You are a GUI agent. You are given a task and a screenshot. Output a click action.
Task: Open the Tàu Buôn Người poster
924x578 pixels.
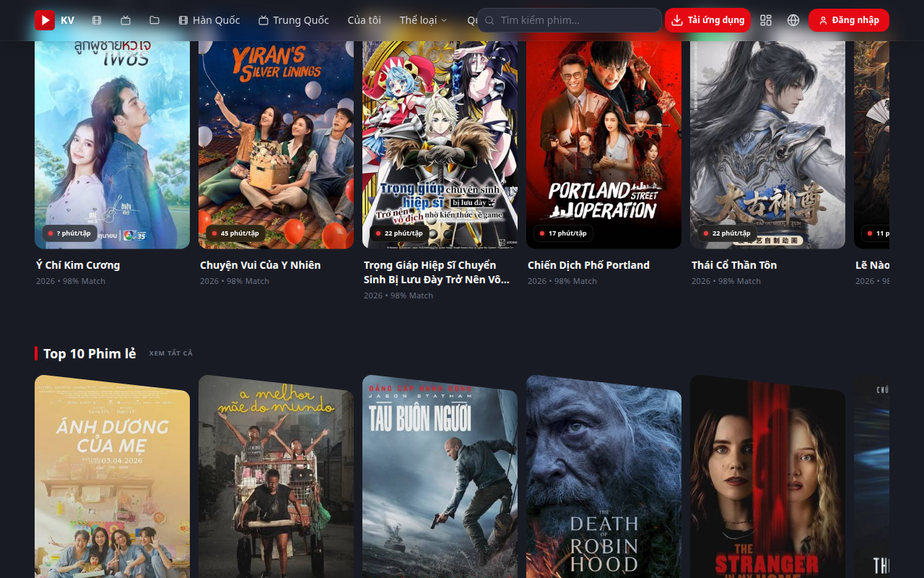440,477
